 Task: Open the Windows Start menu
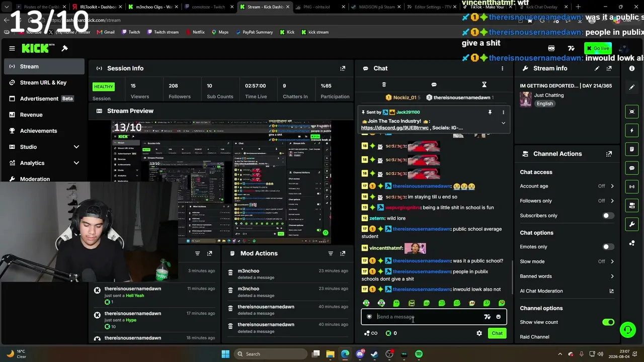225,354
